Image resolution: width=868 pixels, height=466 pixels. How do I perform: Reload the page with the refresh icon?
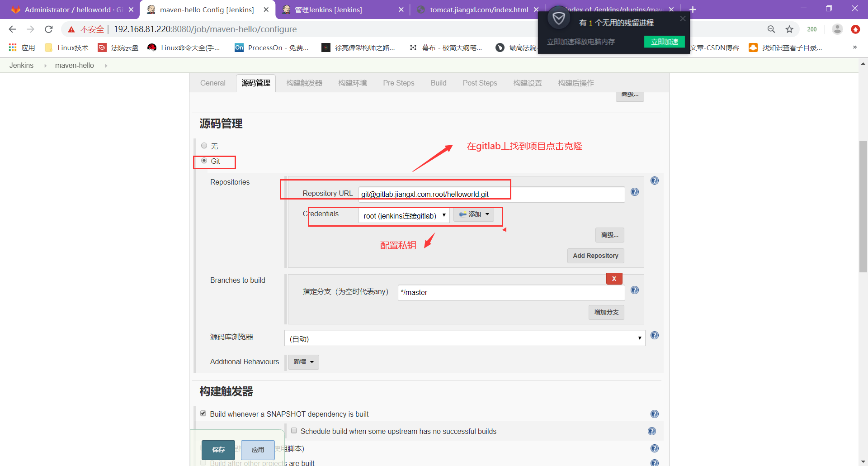(49, 29)
